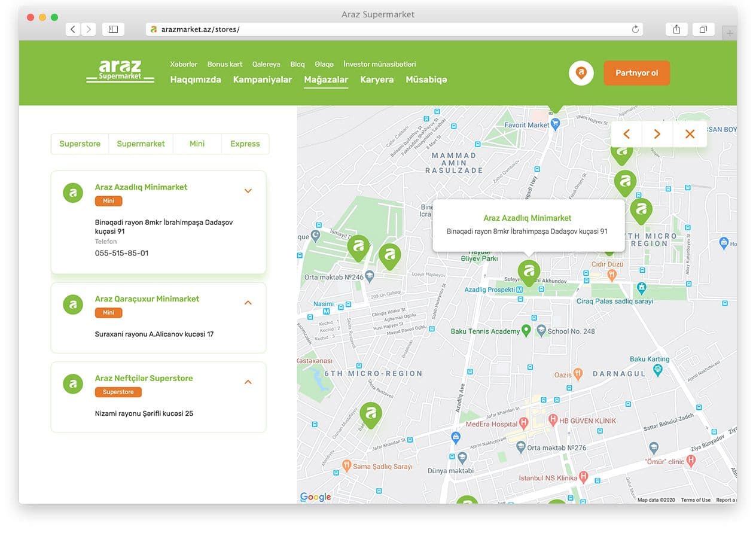Open a new Safari tab
This screenshot has height=533, width=756.
click(730, 33)
